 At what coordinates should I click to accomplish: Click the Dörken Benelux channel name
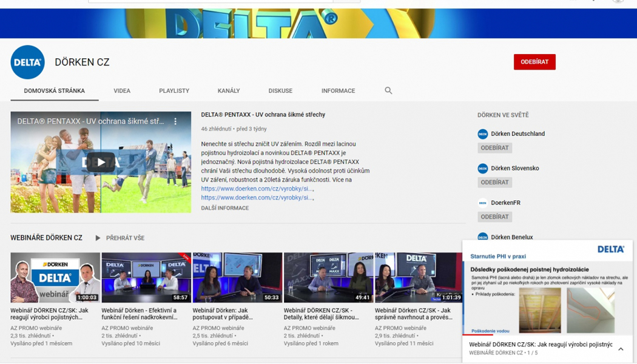click(512, 237)
